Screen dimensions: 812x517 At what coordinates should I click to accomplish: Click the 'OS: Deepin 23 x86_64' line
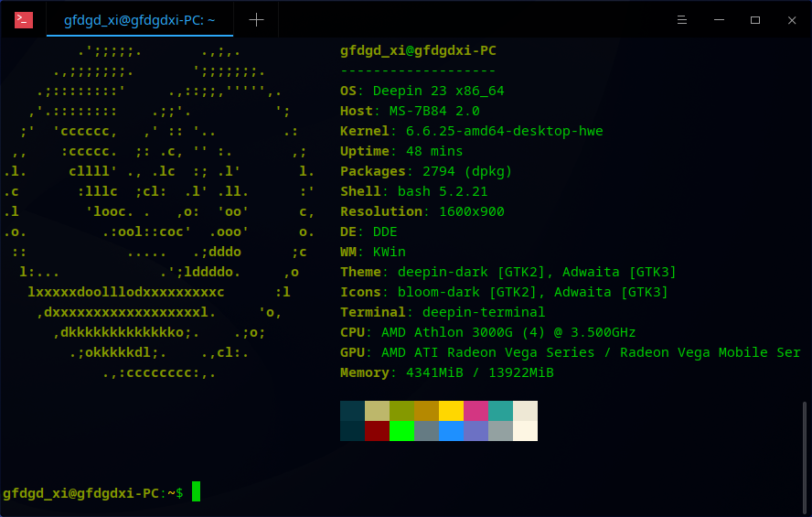(x=422, y=91)
